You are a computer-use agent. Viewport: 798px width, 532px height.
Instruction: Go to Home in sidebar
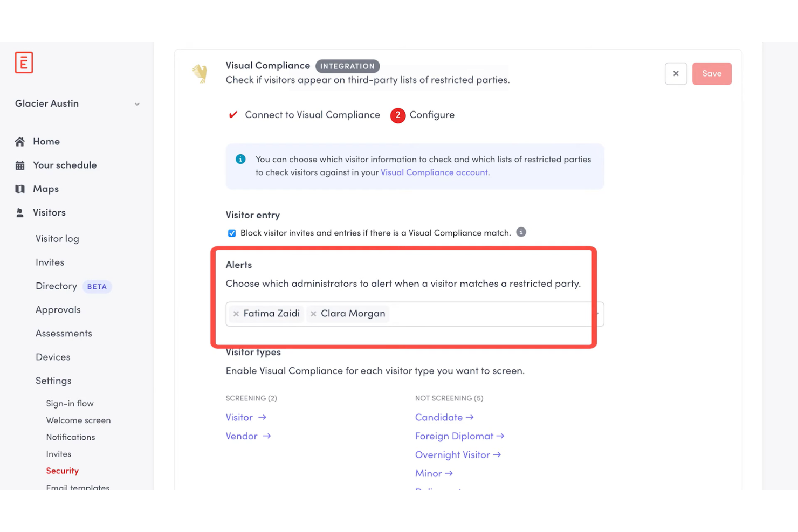[46, 142]
